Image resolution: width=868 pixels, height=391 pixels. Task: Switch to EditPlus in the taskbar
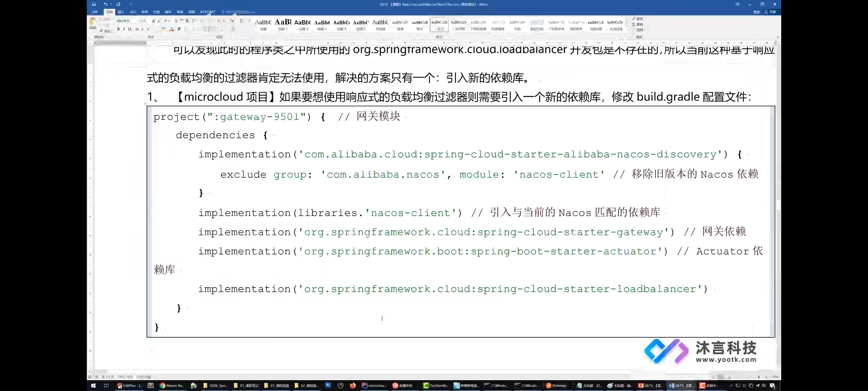point(129,386)
